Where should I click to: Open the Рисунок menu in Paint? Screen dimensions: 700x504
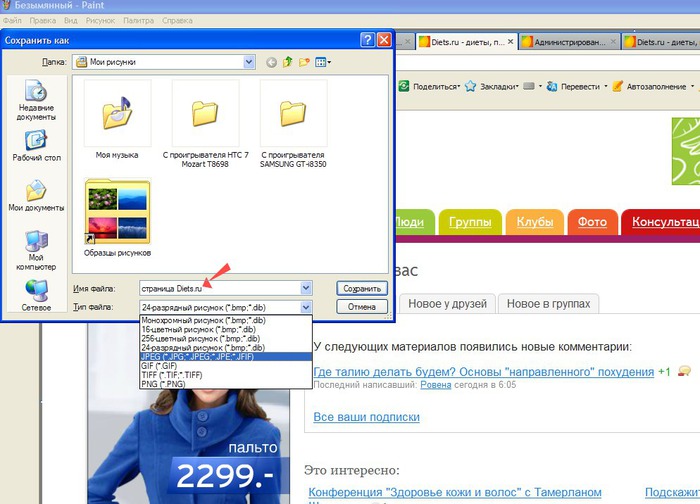point(100,20)
